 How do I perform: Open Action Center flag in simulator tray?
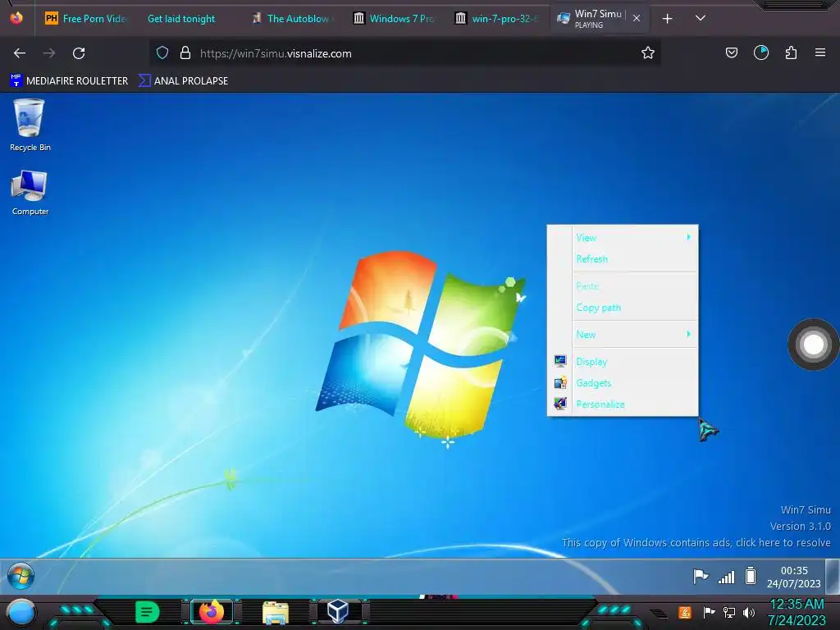[x=701, y=577]
